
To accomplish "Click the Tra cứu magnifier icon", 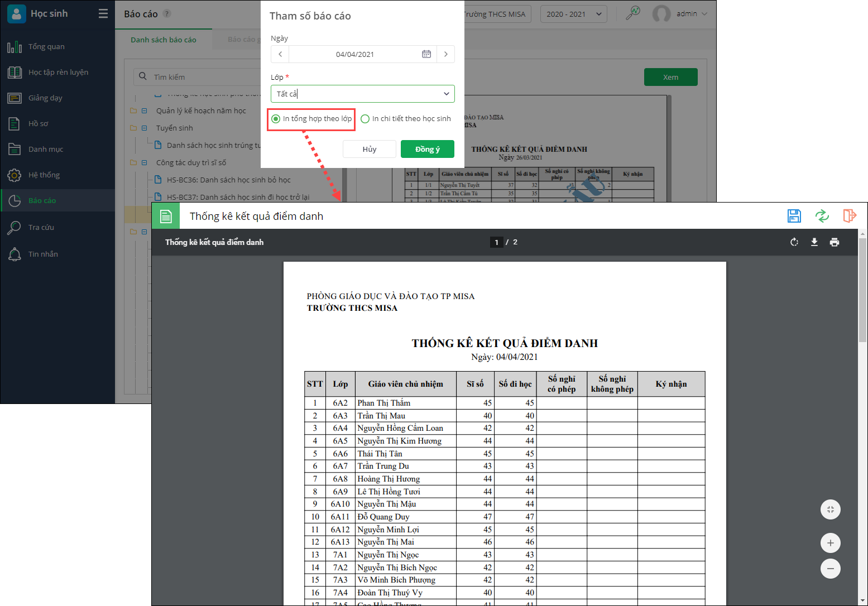I will tap(15, 228).
